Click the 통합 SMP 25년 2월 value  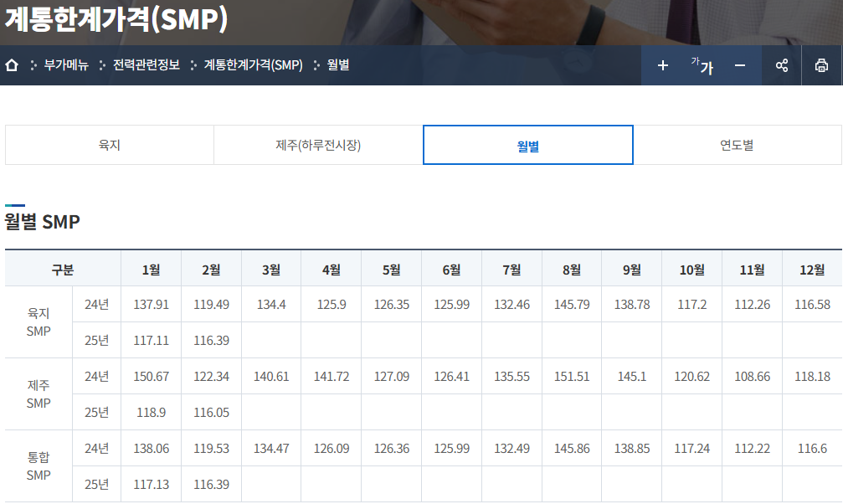click(211, 485)
